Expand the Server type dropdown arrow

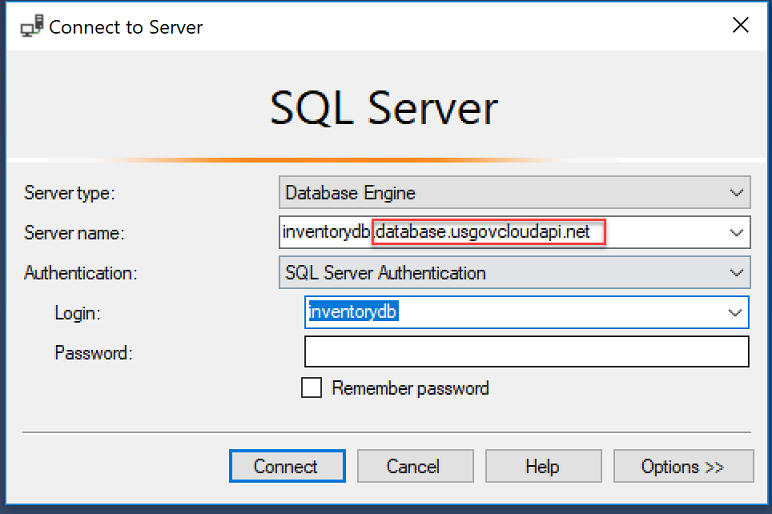click(x=737, y=192)
